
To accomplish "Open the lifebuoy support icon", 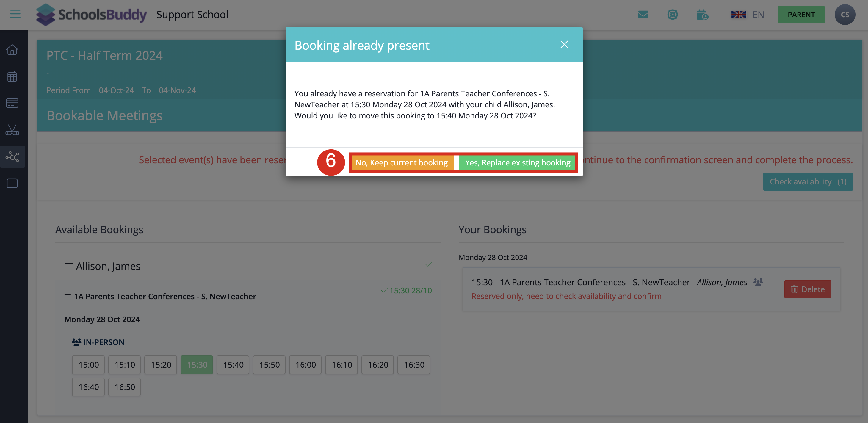I will point(672,15).
